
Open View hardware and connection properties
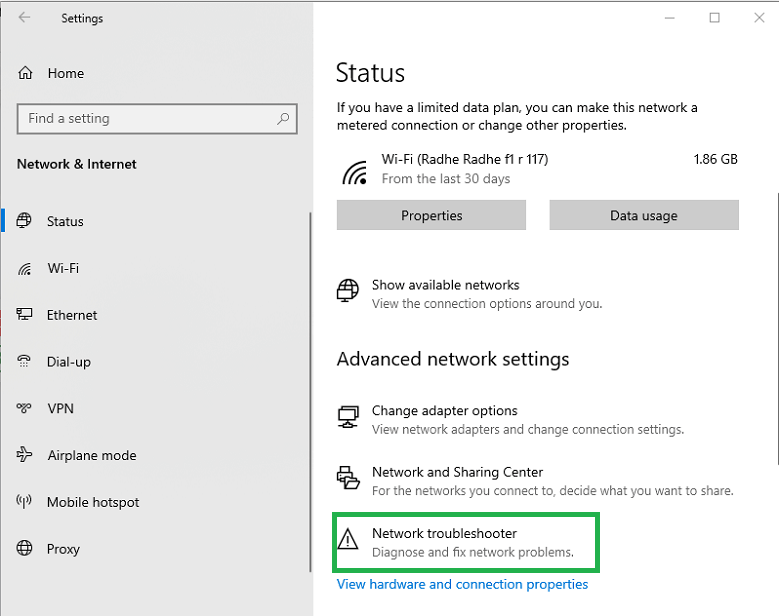(463, 584)
